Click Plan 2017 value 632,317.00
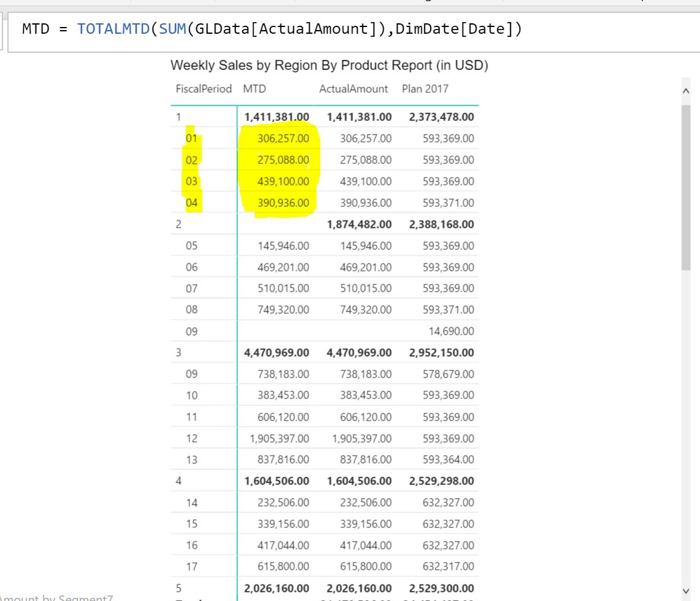Viewport: 700px width, 601px height. 448,566
